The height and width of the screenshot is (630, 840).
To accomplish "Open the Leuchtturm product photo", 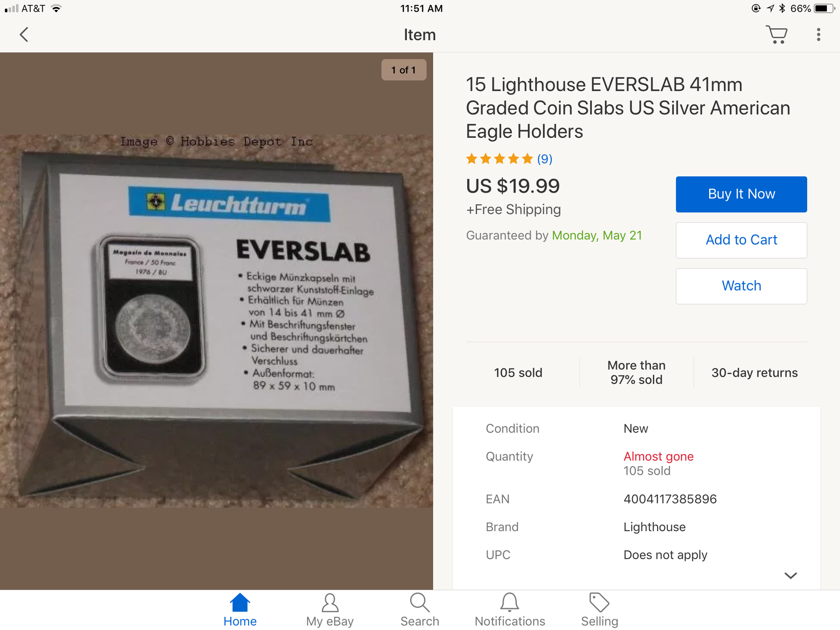I will (x=217, y=321).
